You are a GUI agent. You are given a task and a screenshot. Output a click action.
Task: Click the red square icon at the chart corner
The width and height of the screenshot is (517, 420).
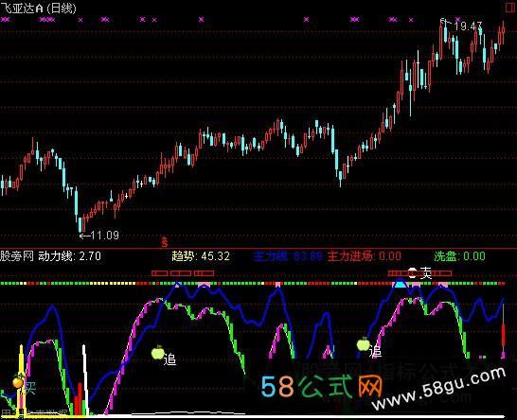coord(510,8)
